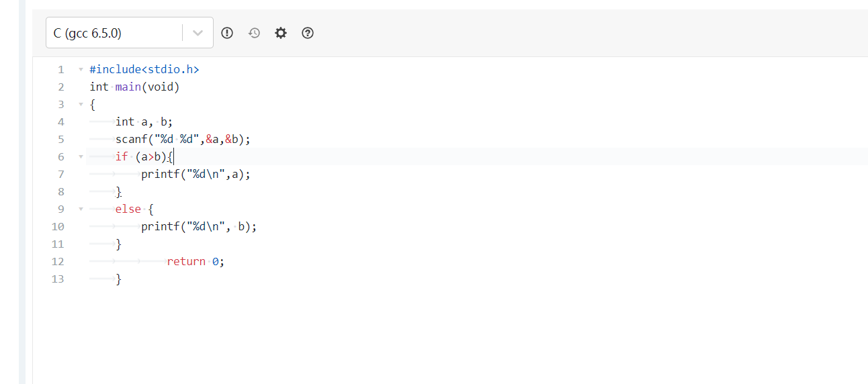Viewport: 868px width, 384px height.
Task: Click line number 13 in the gutter
Action: (58, 279)
